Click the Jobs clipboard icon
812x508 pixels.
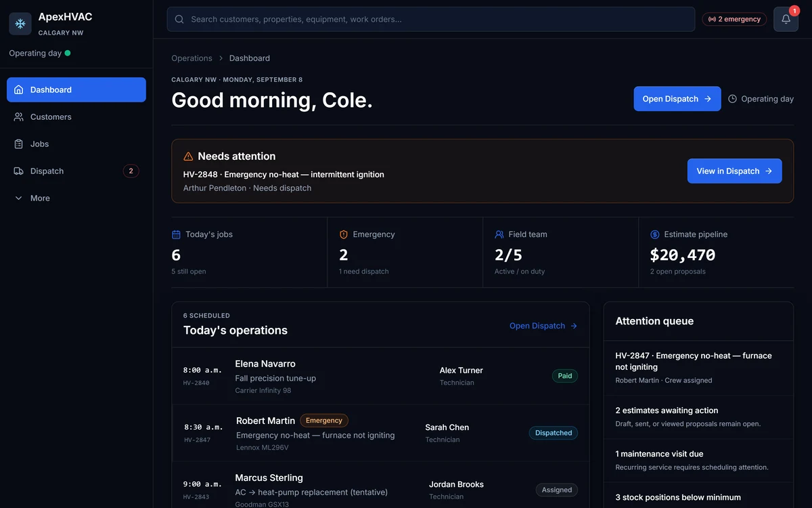tap(19, 144)
